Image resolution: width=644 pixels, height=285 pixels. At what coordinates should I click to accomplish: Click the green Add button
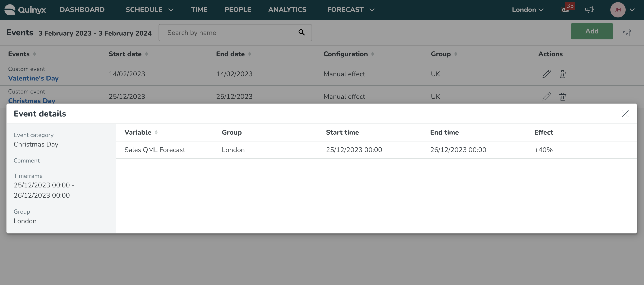592,31
